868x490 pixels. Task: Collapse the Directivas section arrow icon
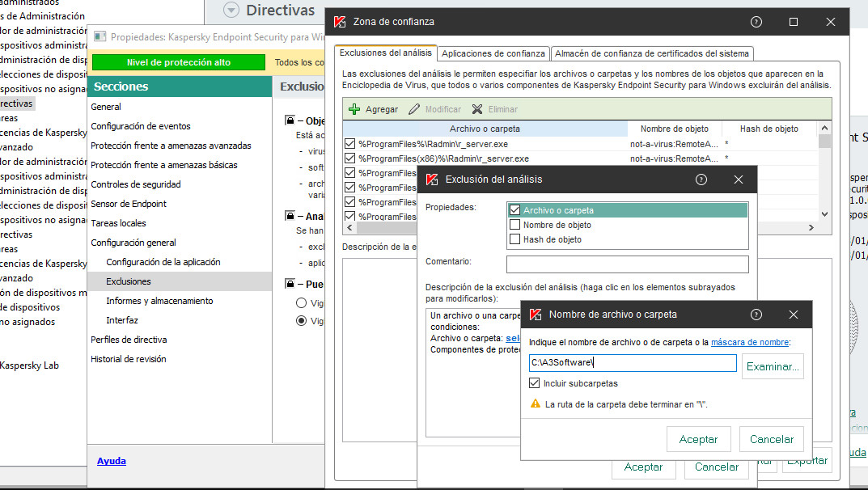(x=231, y=11)
